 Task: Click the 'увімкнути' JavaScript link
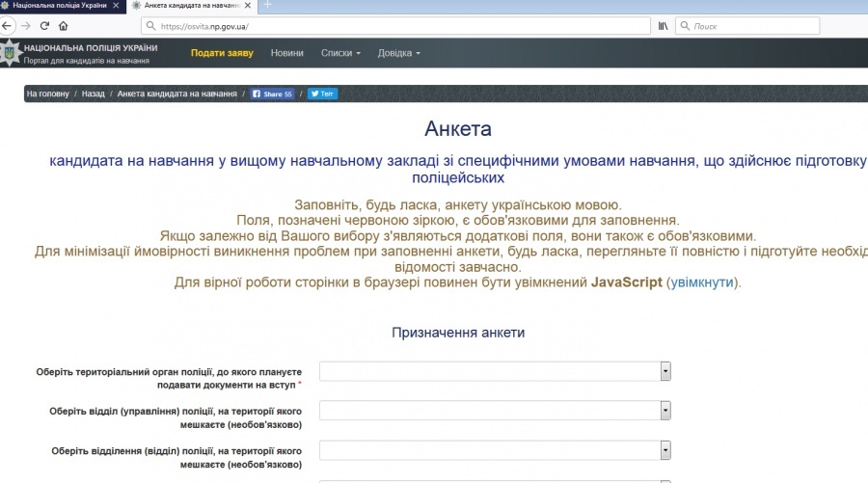[702, 283]
